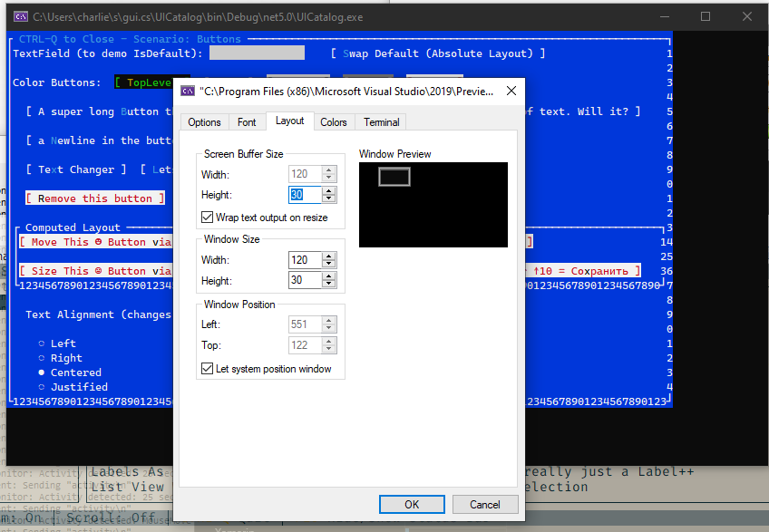Switch to the Options tab

click(x=204, y=121)
